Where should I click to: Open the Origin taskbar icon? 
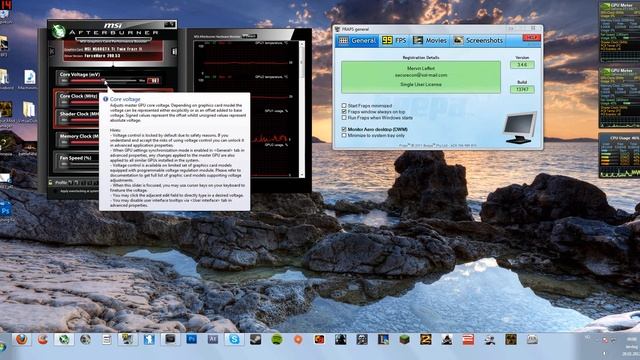coord(298,339)
